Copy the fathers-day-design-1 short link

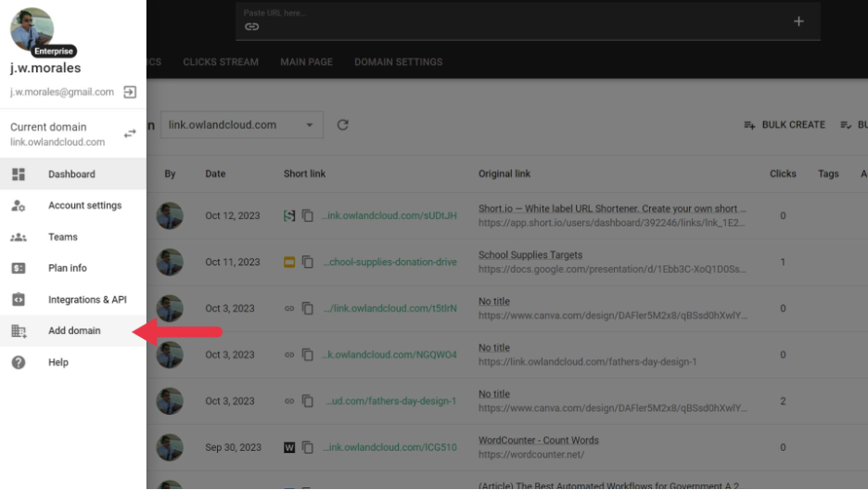coord(307,401)
